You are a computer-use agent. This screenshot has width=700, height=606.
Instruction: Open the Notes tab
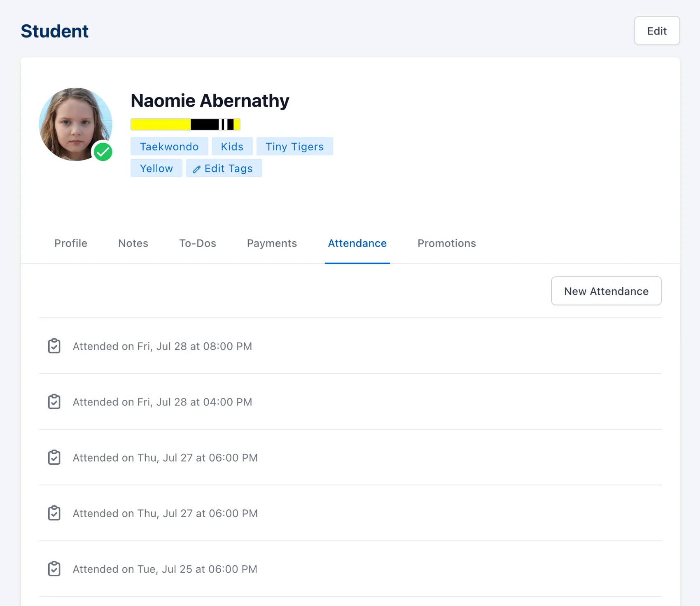133,243
